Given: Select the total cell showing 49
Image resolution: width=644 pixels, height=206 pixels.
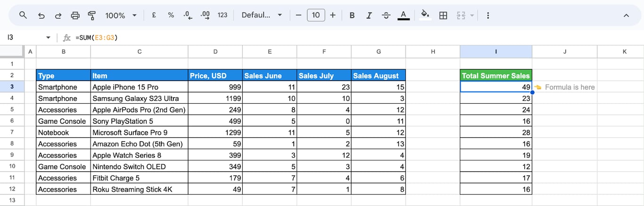Looking at the screenshot, I should tap(496, 87).
